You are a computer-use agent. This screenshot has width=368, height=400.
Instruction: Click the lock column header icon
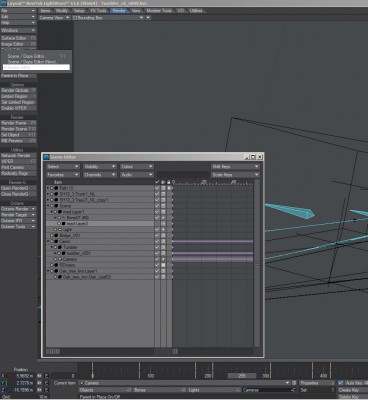pos(169,182)
